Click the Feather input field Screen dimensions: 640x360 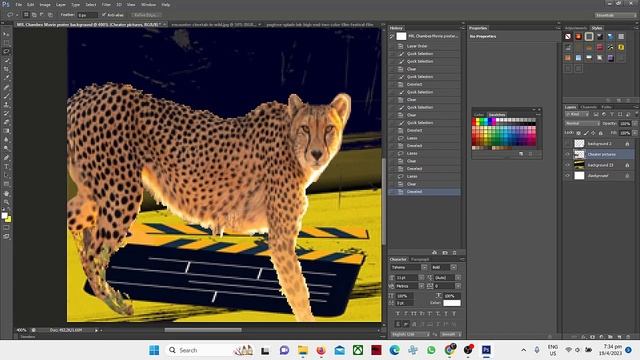coord(87,15)
